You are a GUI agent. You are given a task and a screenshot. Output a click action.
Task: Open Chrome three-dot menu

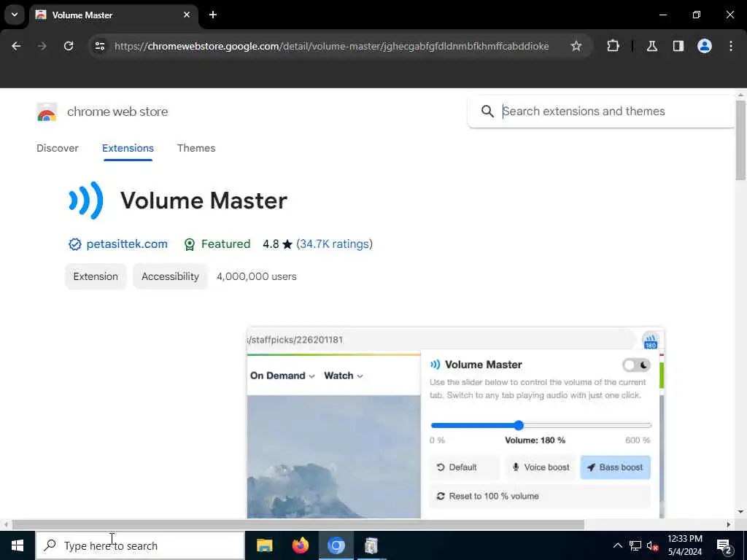tap(731, 46)
